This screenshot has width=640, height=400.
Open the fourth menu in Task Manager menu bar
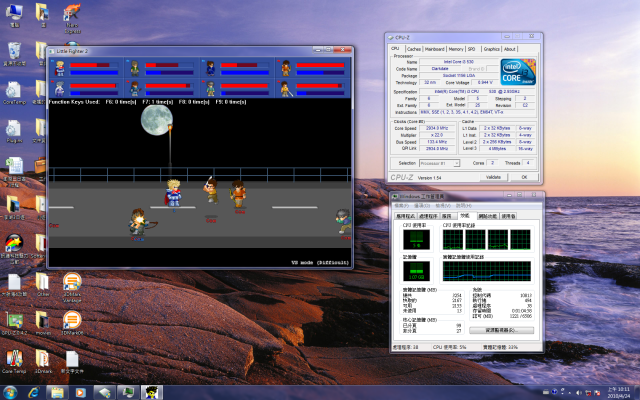(x=463, y=206)
